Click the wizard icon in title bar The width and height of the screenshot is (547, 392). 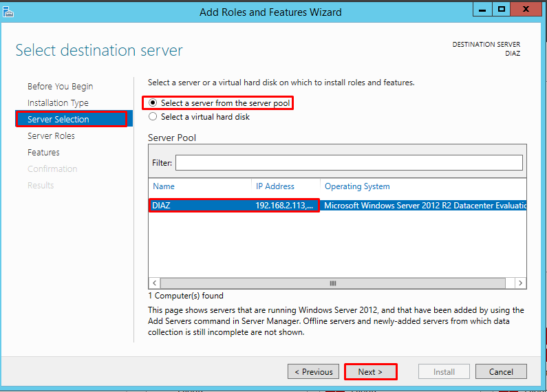(x=8, y=11)
